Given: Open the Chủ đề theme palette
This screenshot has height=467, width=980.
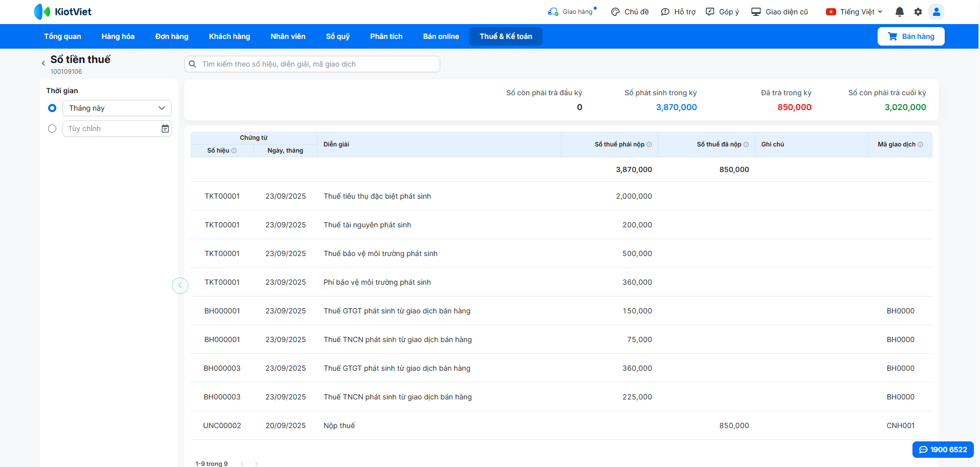Looking at the screenshot, I should click(x=615, y=12).
